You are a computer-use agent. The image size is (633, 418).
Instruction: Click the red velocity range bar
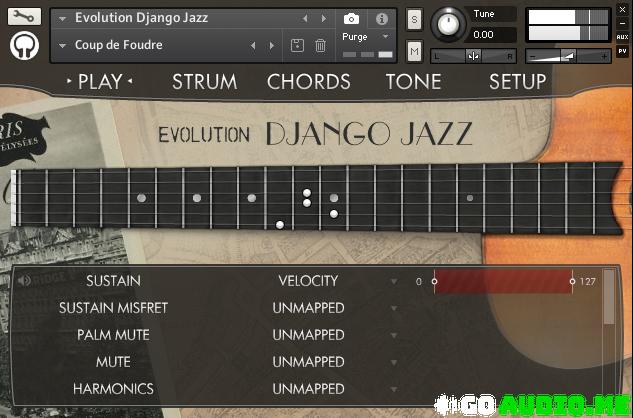pyautogui.click(x=503, y=281)
